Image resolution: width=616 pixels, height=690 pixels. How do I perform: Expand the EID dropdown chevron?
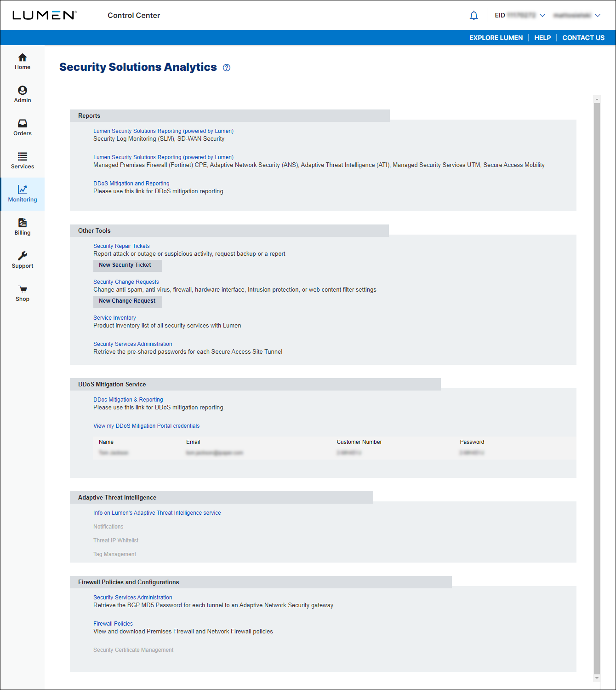click(542, 15)
